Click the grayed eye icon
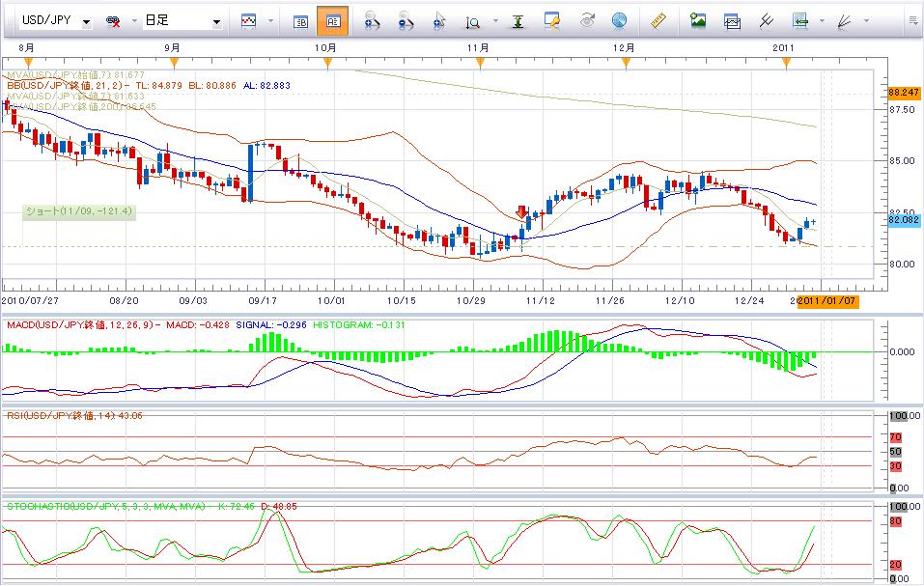This screenshot has height=586, width=924. (586, 21)
